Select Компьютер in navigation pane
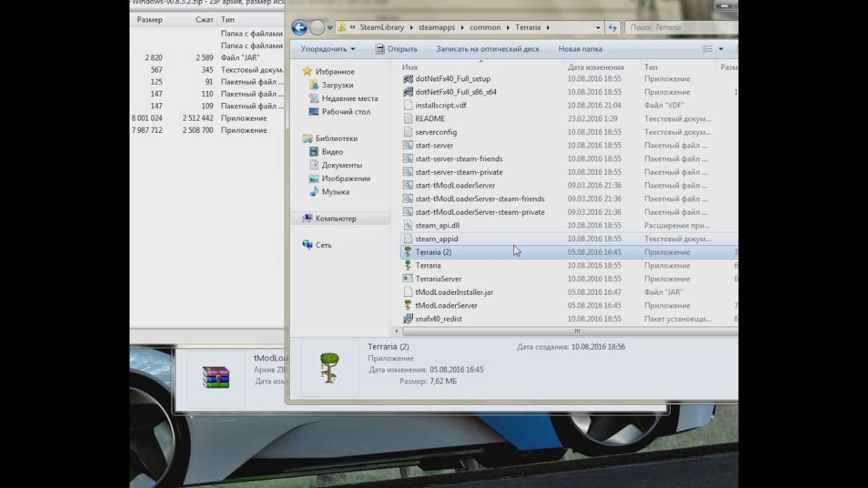Screen dimensions: 868x488 [329, 218]
